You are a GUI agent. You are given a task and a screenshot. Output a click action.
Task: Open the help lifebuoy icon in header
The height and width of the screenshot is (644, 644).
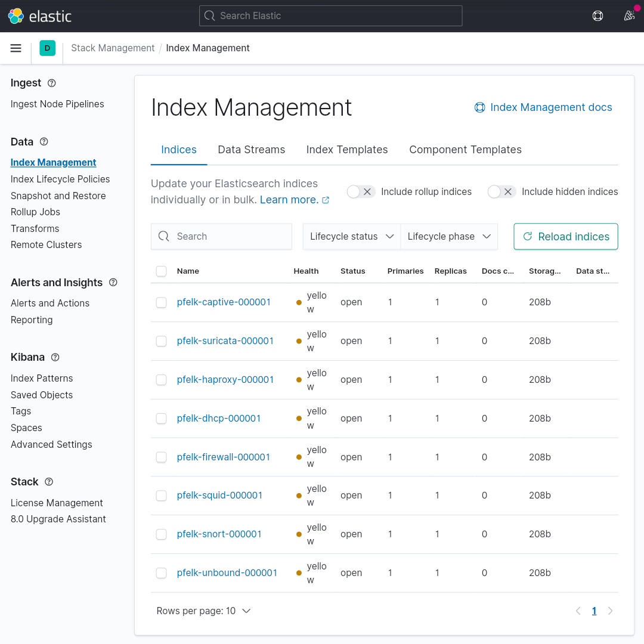597,16
